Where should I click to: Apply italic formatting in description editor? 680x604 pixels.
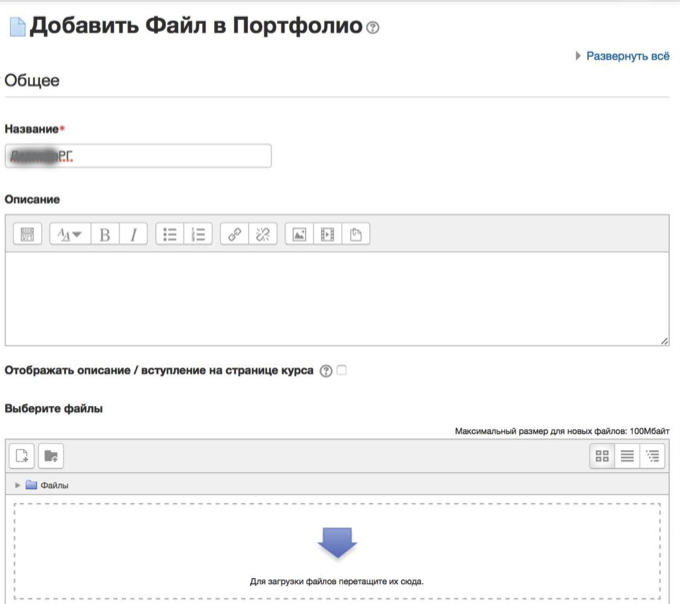[133, 234]
